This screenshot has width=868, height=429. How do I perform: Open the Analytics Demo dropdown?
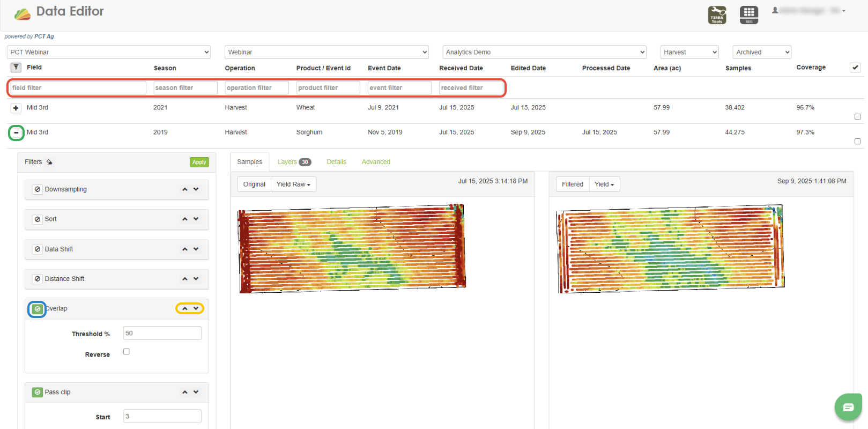point(544,52)
